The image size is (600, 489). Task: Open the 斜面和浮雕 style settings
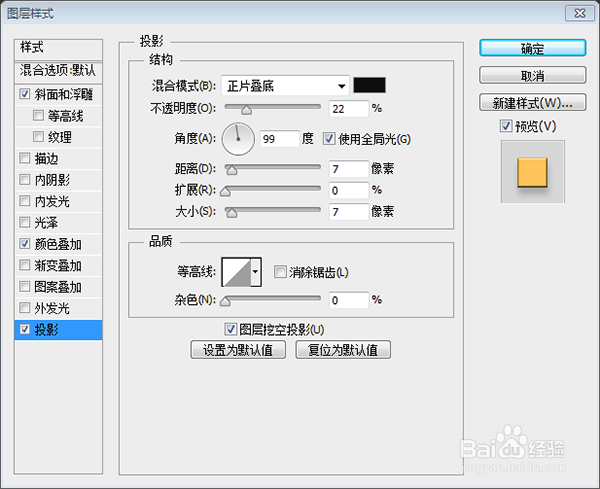tap(64, 94)
